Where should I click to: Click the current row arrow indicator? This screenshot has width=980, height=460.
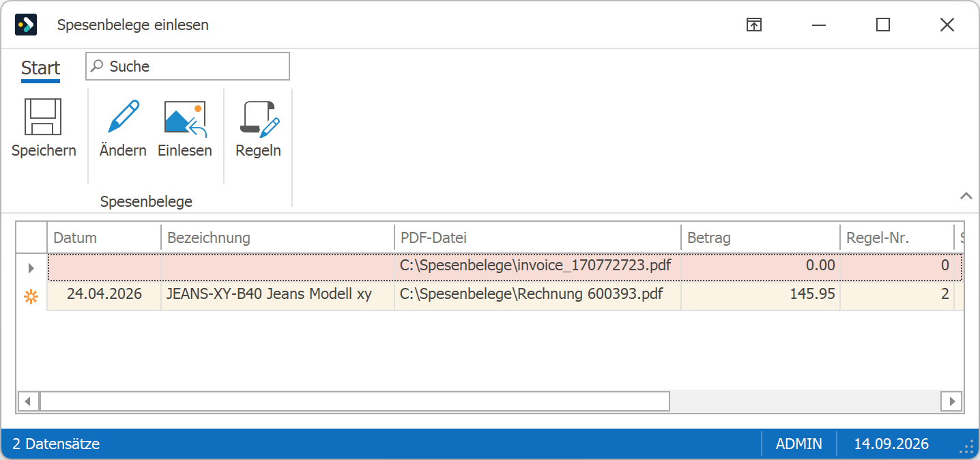[x=31, y=268]
